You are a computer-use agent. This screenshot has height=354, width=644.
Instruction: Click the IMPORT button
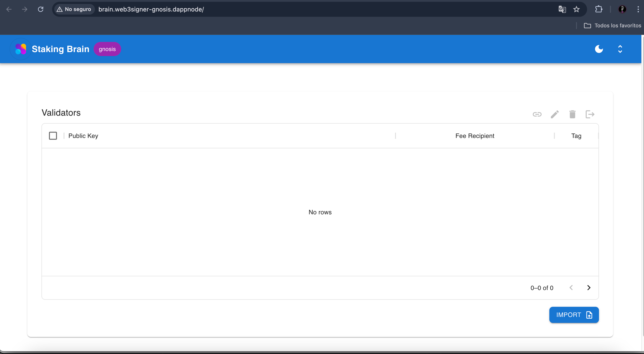pyautogui.click(x=574, y=315)
